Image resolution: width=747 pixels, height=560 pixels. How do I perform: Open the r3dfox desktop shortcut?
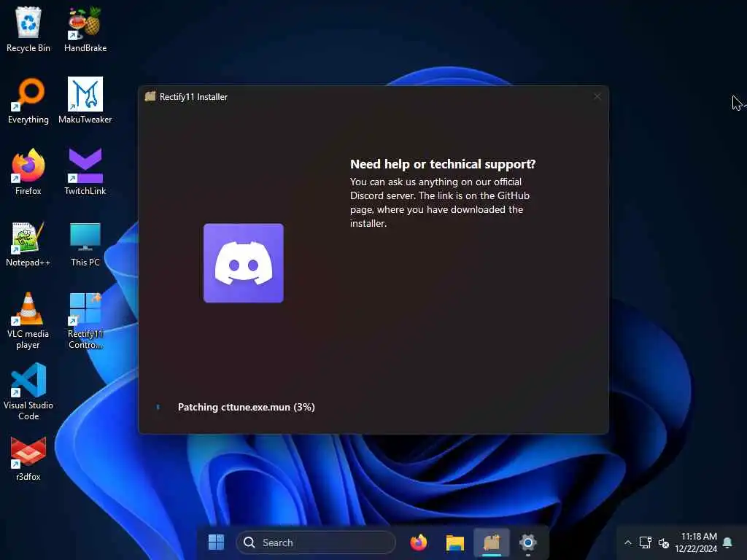[x=28, y=458]
